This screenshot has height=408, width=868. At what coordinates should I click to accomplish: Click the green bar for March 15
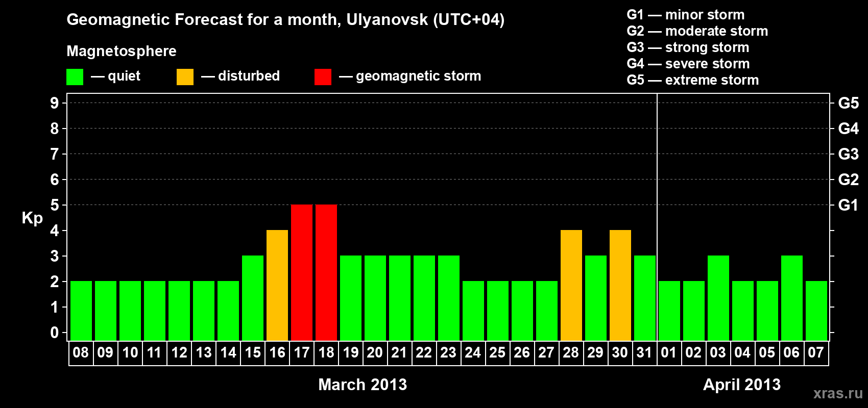[253, 298]
